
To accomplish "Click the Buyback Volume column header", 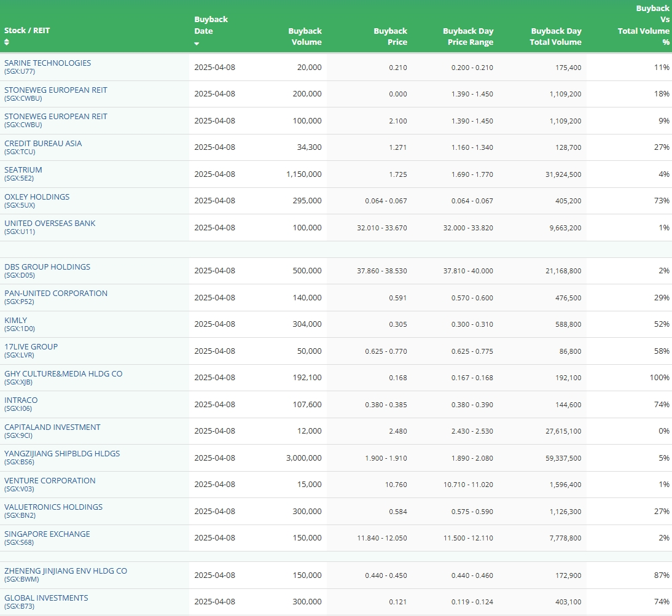I will click(305, 36).
